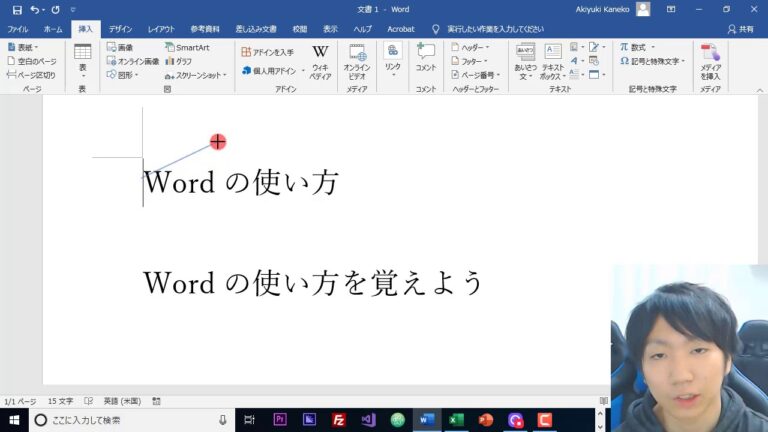Image resolution: width=768 pixels, height=432 pixels.
Task: Insert an equation with 数式
Action: 637,47
